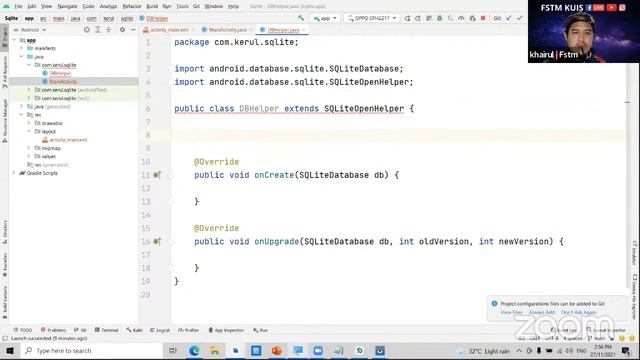The width and height of the screenshot is (640, 360).
Task: Collapse the app module tree node
Action: (14, 40)
